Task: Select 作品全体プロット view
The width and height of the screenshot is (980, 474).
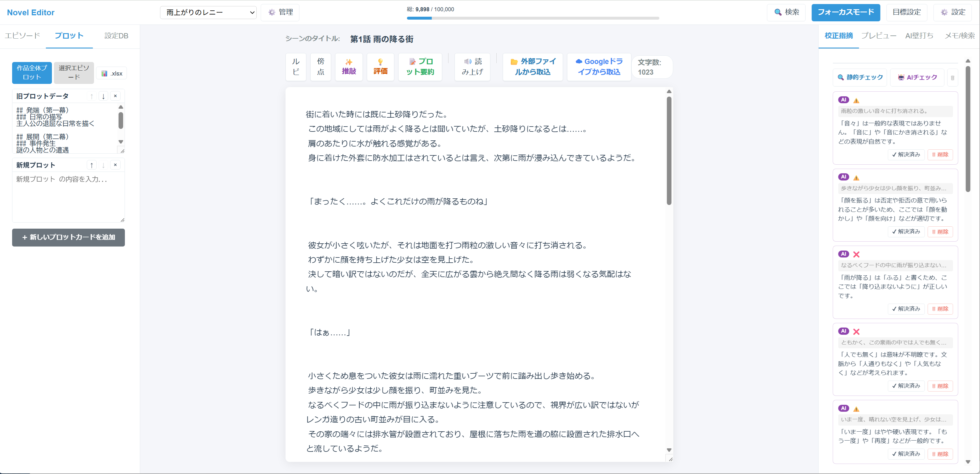Action: (31, 73)
